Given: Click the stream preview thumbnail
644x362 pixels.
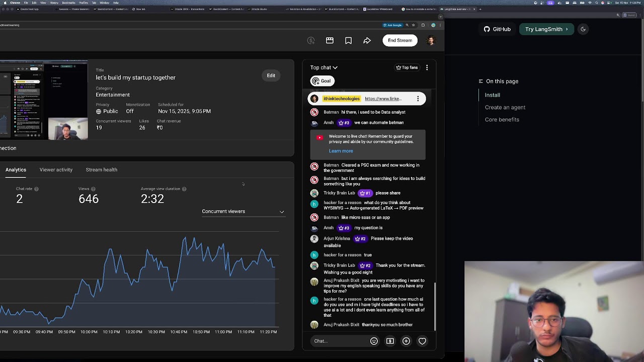Looking at the screenshot, I should [x=44, y=101].
